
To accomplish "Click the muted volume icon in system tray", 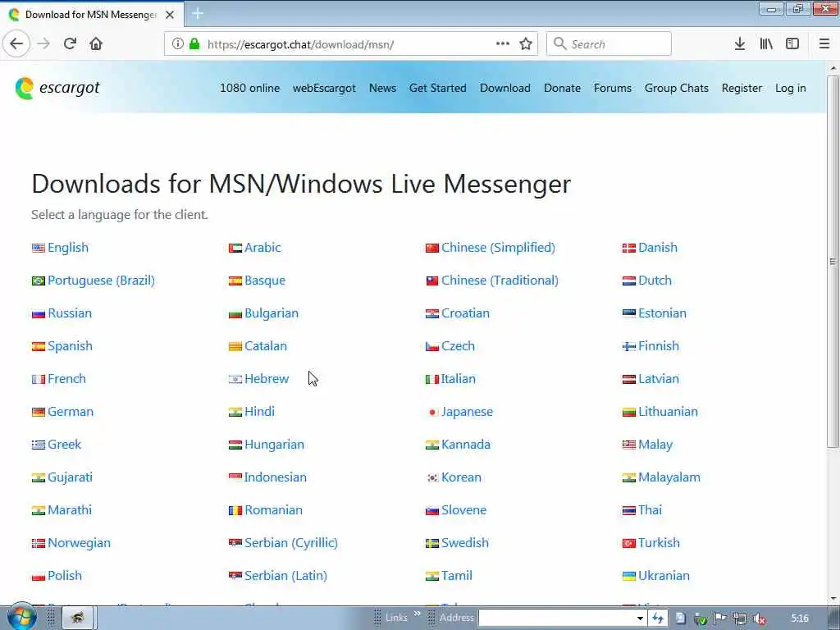I will (760, 619).
